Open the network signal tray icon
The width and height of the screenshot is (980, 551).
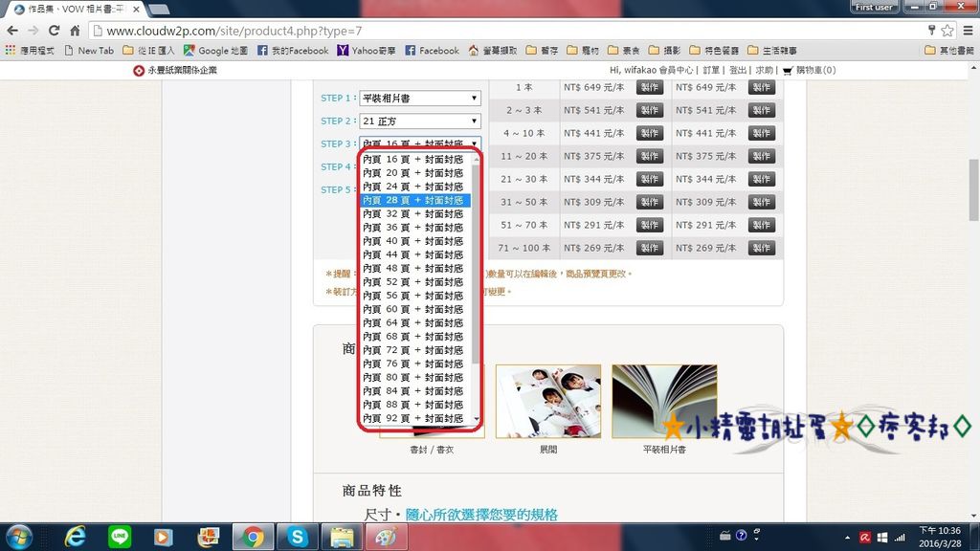[900, 538]
